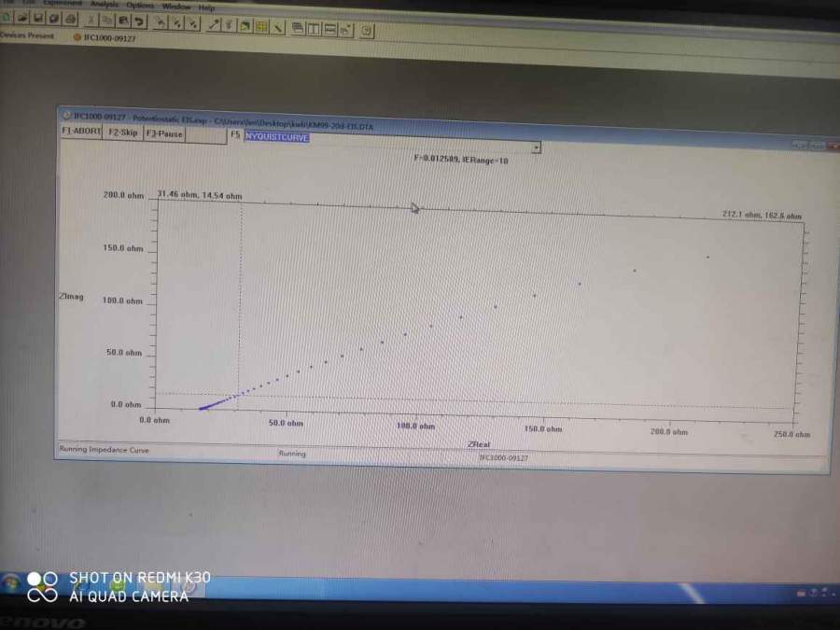Click the IFC1000-09127 status bar entry
The height and width of the screenshot is (630, 840).
(x=504, y=458)
